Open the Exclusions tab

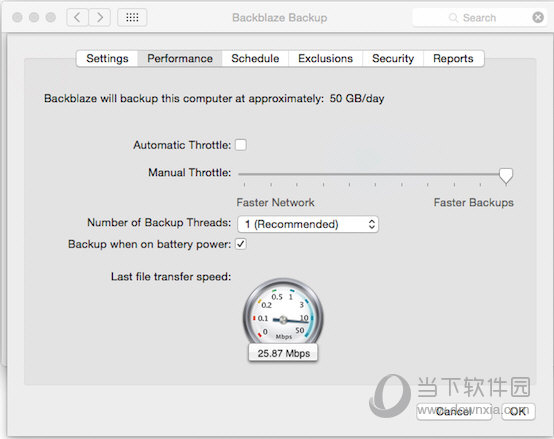325,58
